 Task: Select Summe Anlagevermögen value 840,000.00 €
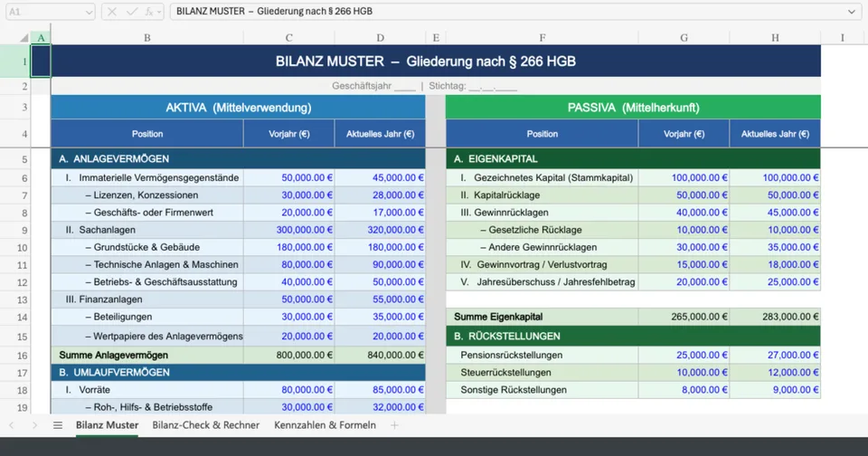381,356
